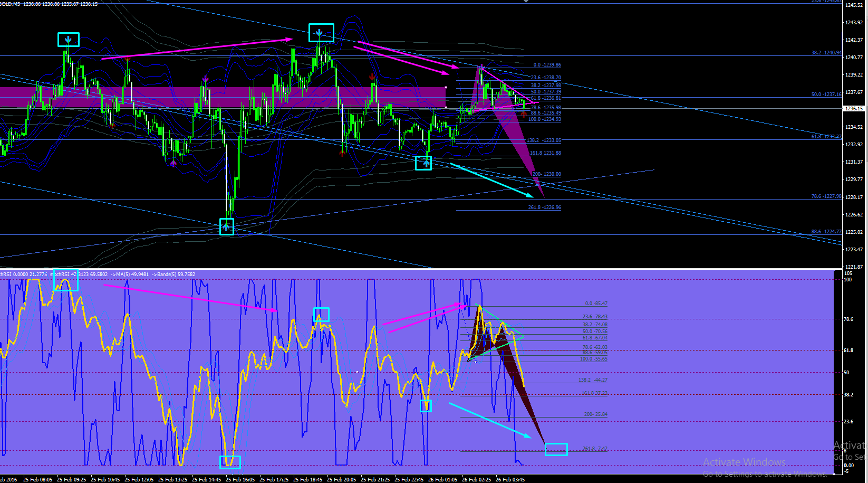Screen dimensions: 868x483
Task: Click the current price tag 1236.15 on axis
Action: (x=854, y=109)
